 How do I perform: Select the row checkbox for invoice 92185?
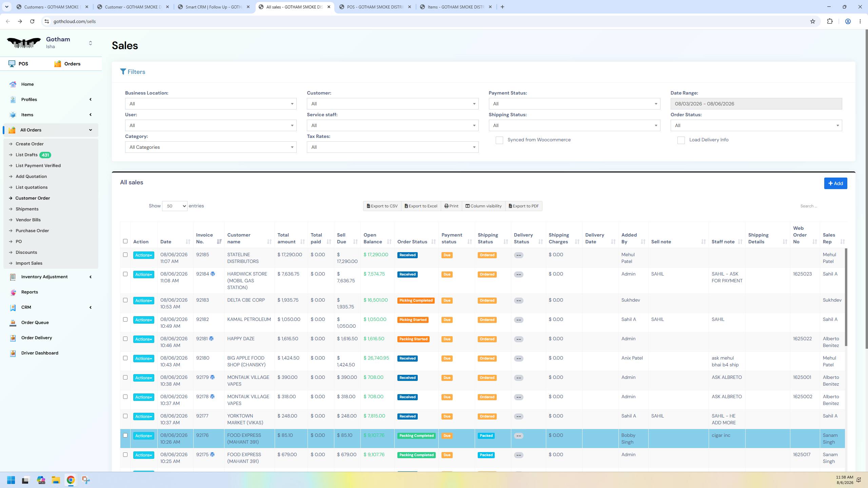[x=125, y=255]
